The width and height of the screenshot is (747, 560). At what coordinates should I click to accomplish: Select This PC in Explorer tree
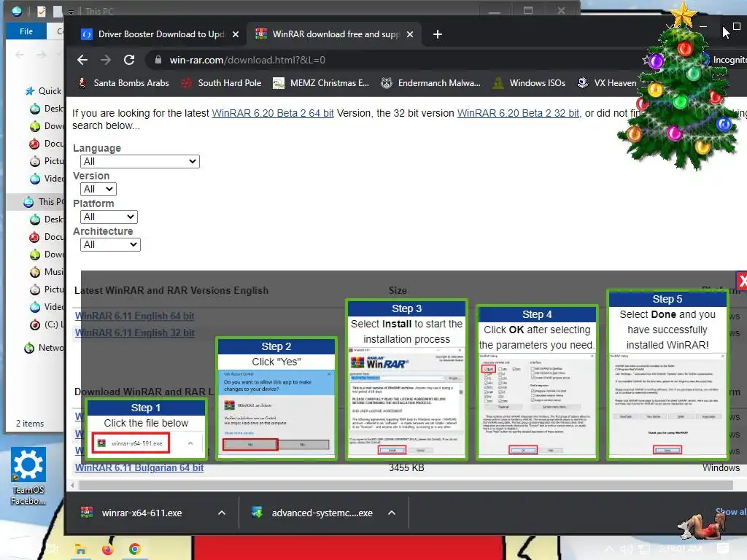[44, 202]
